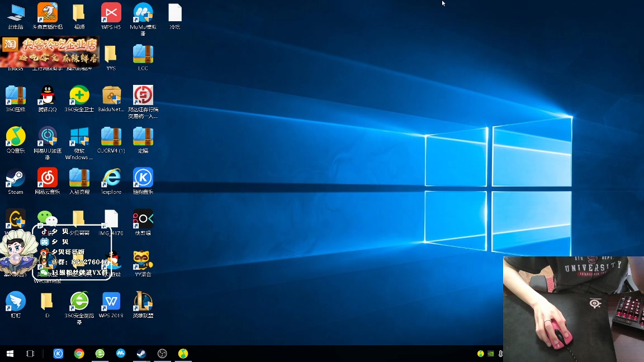The height and width of the screenshot is (362, 644).
Task: Open the YYS folder
Action: click(111, 58)
